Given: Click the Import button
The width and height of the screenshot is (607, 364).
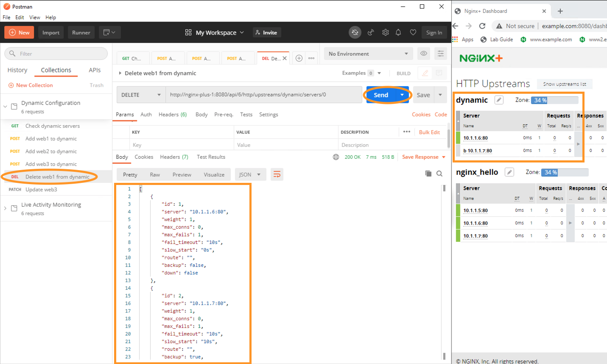Looking at the screenshot, I should (x=51, y=32).
